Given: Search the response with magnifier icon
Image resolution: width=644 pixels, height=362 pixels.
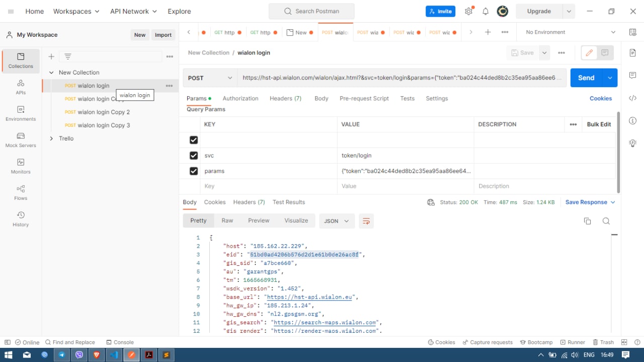Looking at the screenshot, I should click(x=606, y=221).
